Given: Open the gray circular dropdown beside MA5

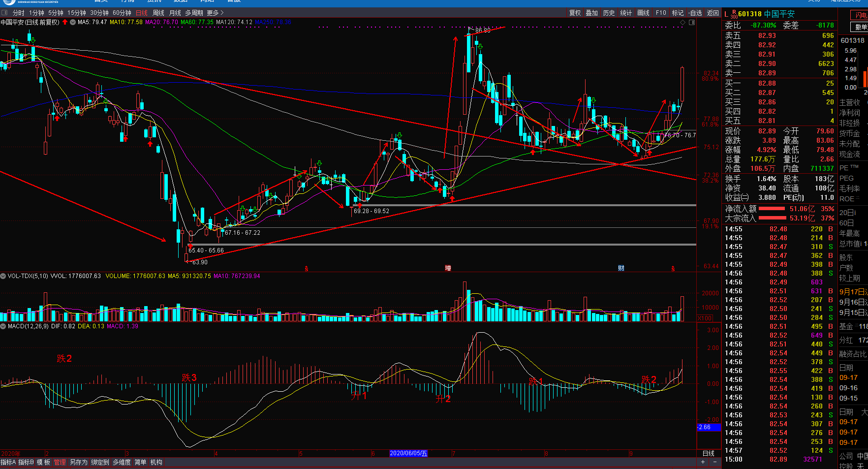Looking at the screenshot, I should click(x=73, y=22).
